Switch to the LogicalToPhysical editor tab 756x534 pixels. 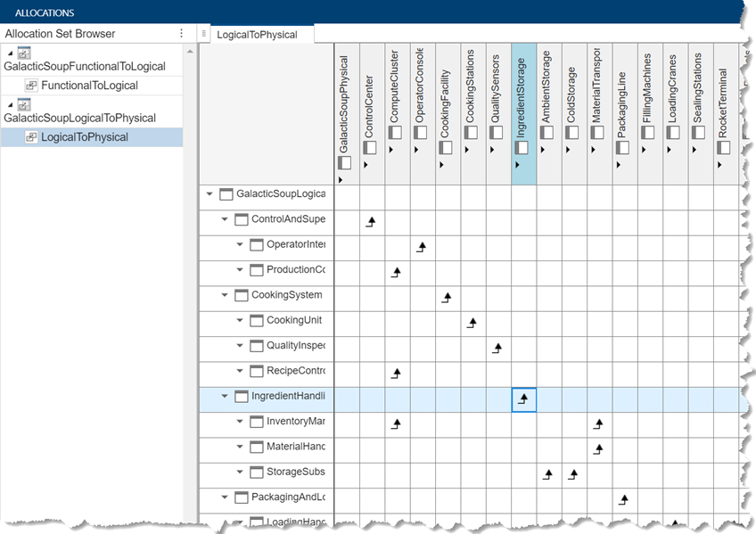point(259,34)
